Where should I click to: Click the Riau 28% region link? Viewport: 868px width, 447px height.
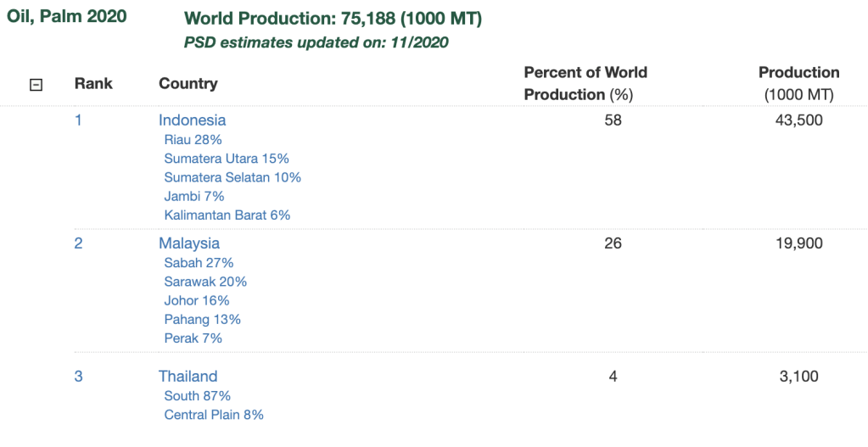193,140
